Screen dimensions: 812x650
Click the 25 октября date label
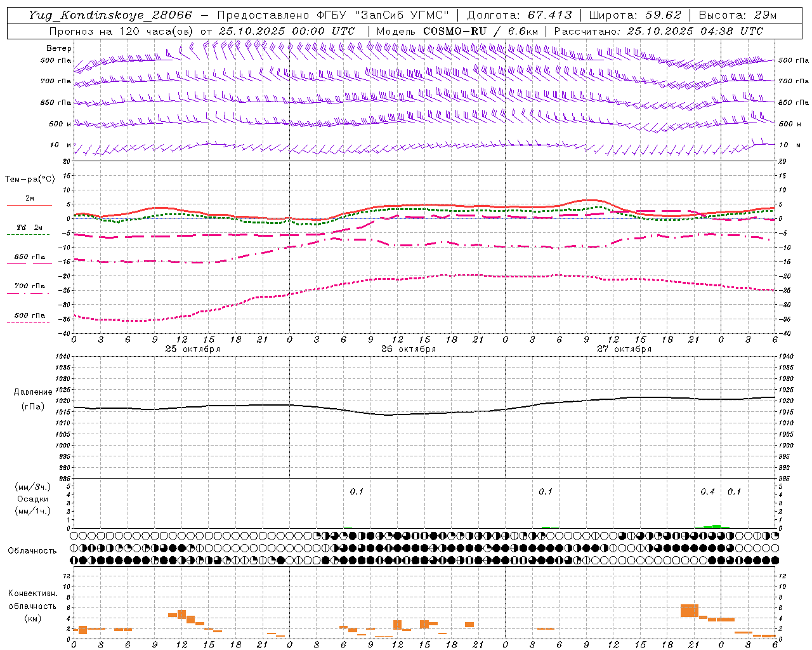pos(193,349)
